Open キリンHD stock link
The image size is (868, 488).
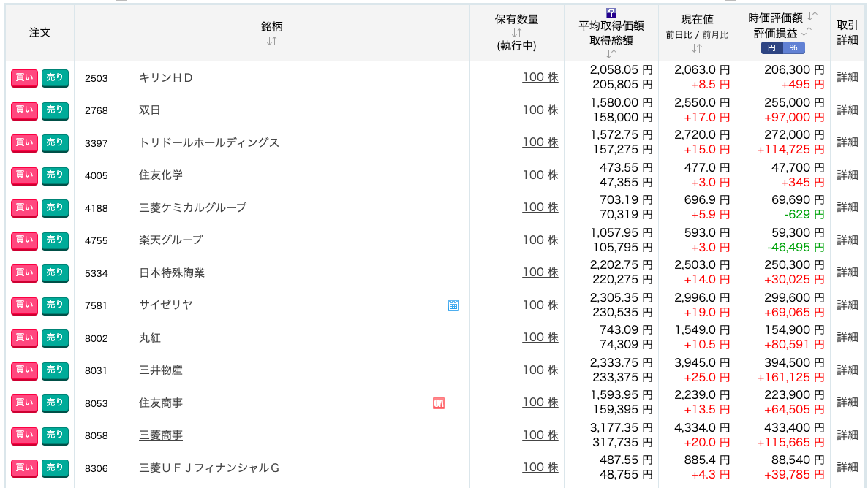tap(166, 78)
